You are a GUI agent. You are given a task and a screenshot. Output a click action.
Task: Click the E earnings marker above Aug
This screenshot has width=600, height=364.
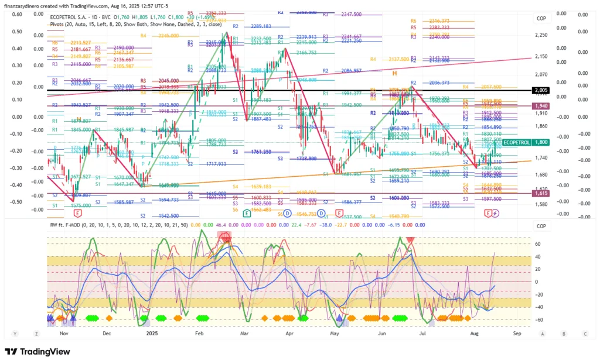coord(488,213)
